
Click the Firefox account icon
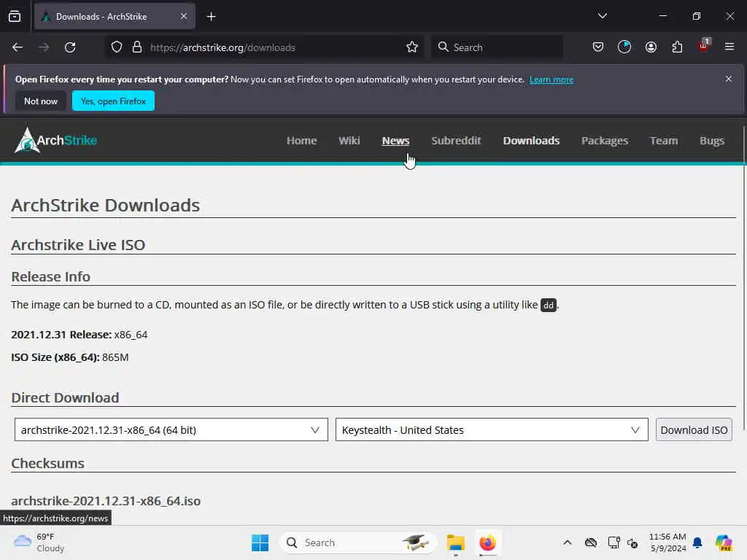(x=651, y=47)
